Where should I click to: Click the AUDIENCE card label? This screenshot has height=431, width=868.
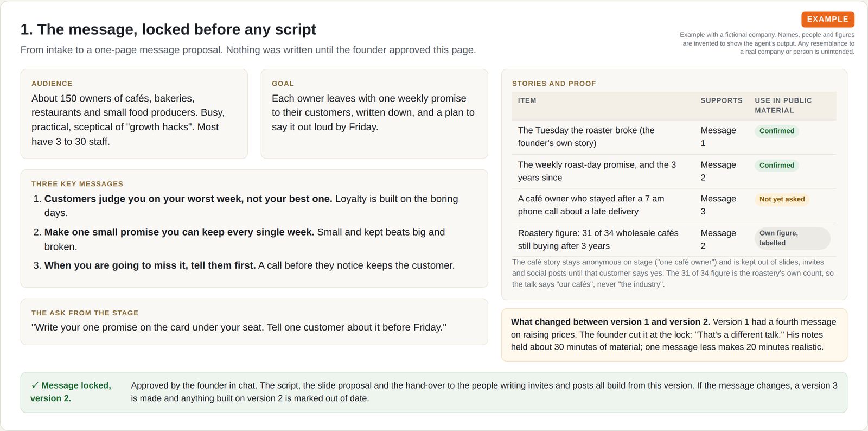point(52,84)
